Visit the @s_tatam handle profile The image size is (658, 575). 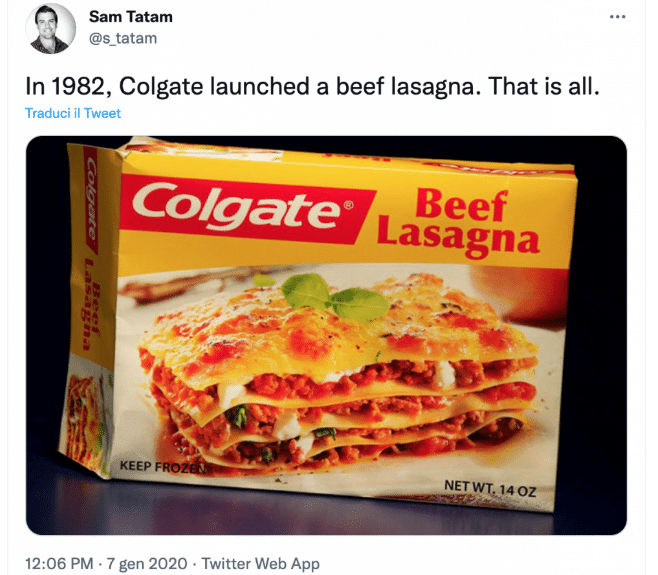(123, 38)
